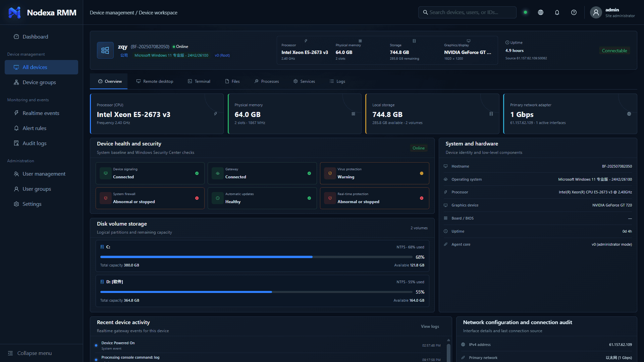Click the Gateway status card icon
The width and height of the screenshot is (644, 362).
tap(218, 173)
